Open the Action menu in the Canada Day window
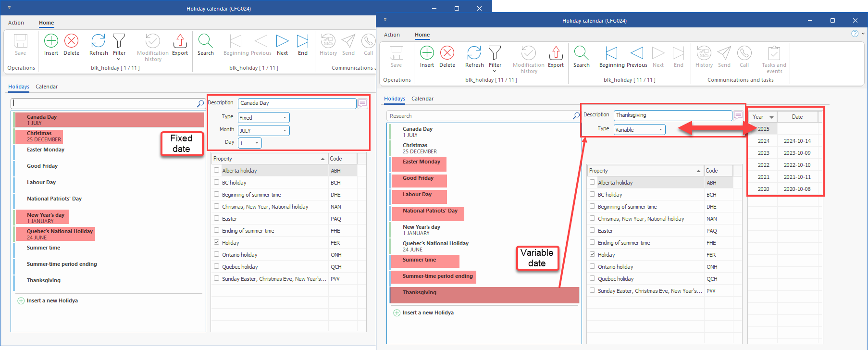The height and width of the screenshot is (350, 868). pyautogui.click(x=16, y=23)
